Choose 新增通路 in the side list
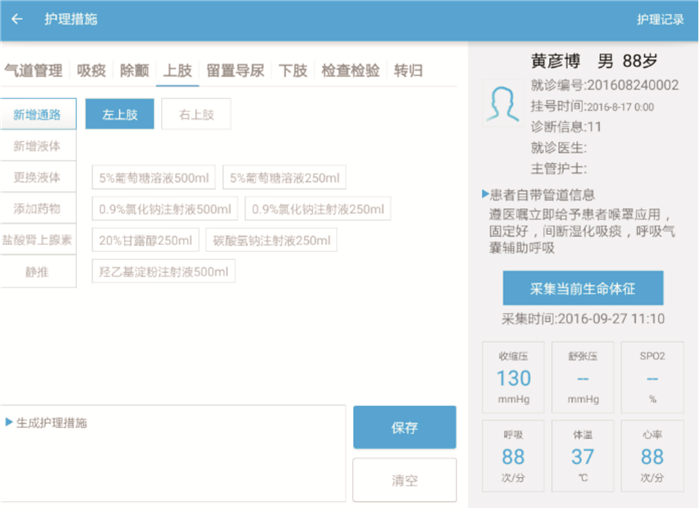This screenshot has width=700, height=509. point(37,115)
